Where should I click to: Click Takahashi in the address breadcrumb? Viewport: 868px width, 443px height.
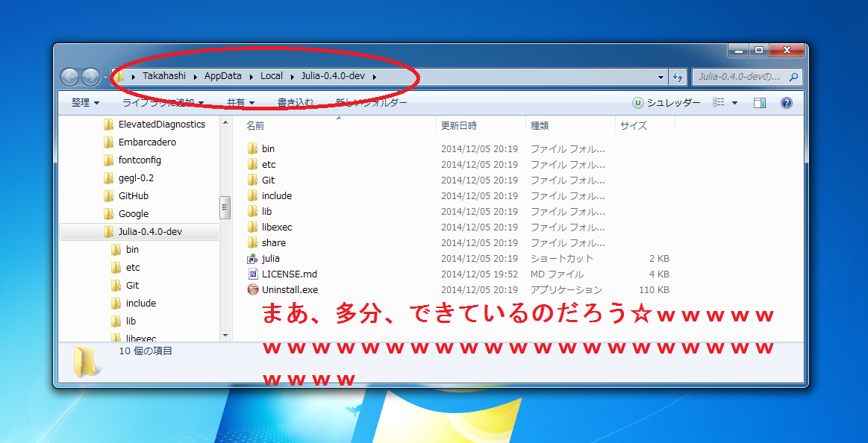(164, 76)
